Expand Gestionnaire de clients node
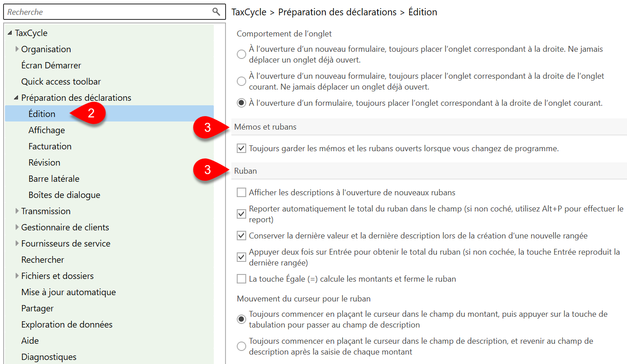The width and height of the screenshot is (627, 364). tap(17, 227)
